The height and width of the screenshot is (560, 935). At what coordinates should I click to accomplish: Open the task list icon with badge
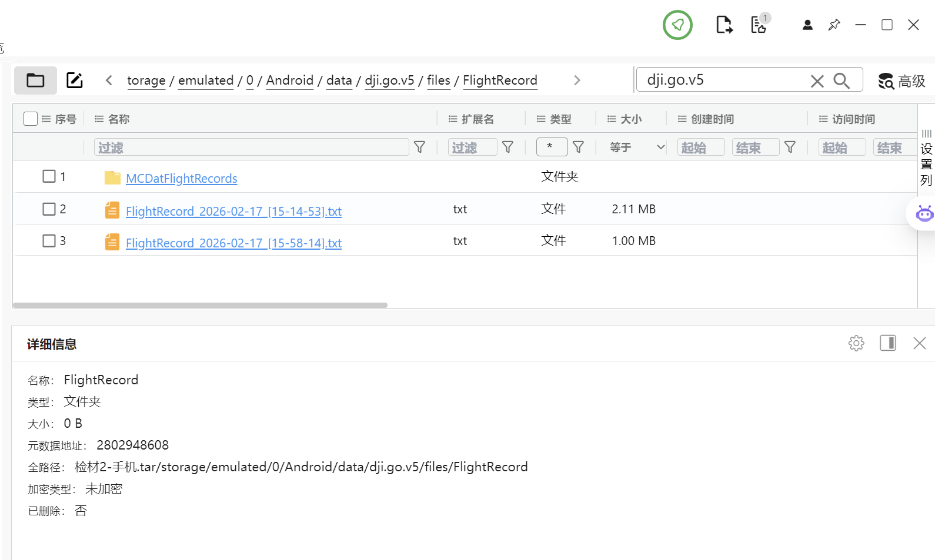[760, 24]
